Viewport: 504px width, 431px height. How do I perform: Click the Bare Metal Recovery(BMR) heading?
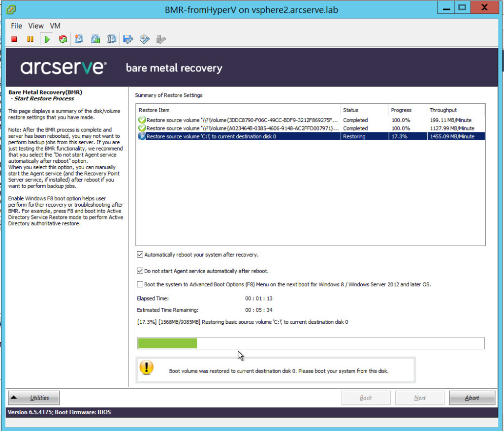click(45, 92)
